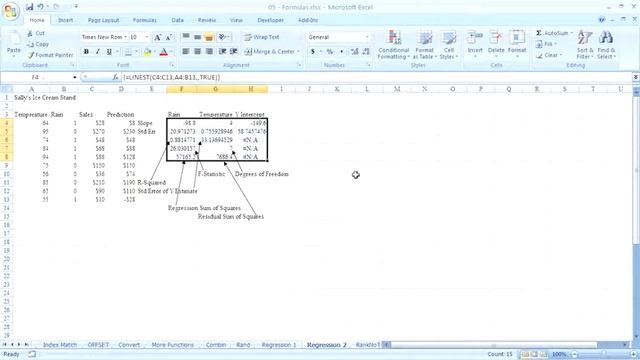Screen dimensions: 640x360
Task: Toggle bold formatting
Action: pyautogui.click(x=86, y=52)
